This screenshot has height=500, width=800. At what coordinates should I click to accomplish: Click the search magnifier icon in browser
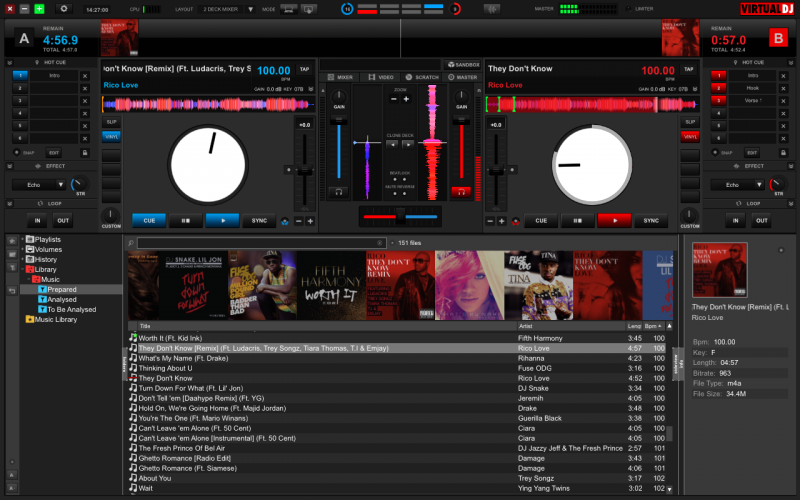click(131, 243)
